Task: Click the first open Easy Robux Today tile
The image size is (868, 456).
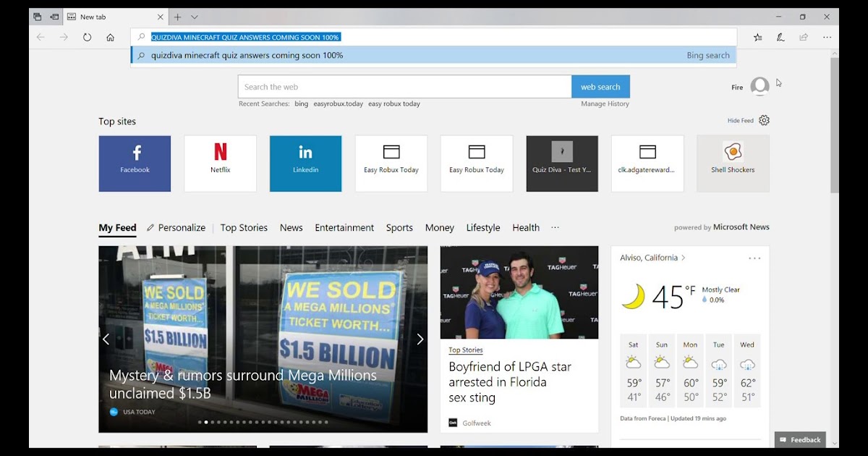Action: [x=391, y=164]
